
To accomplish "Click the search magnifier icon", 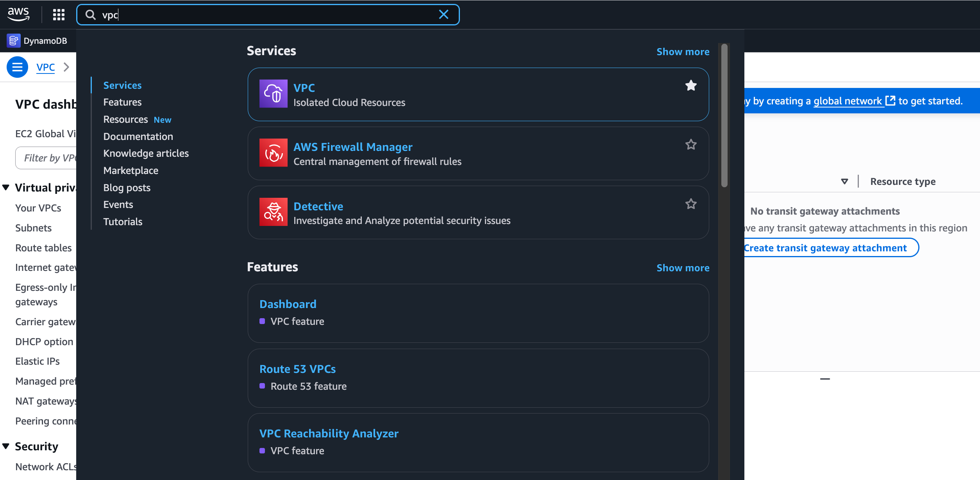I will click(90, 15).
